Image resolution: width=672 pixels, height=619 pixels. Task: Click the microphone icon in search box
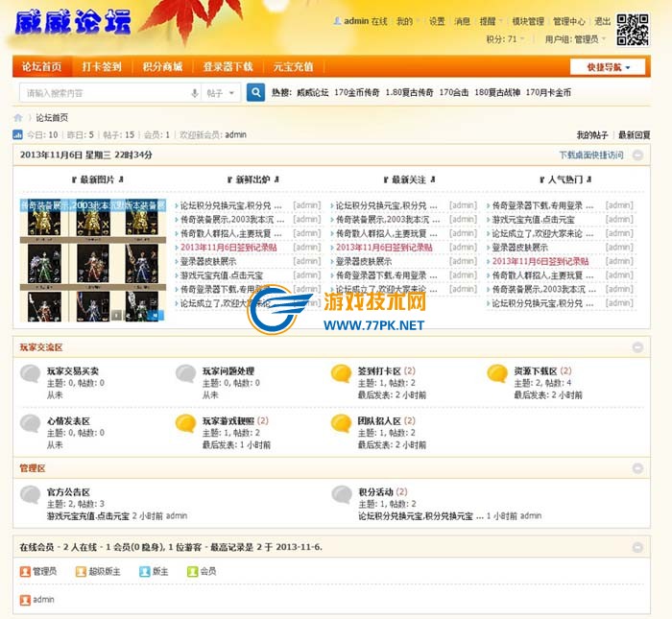195,93
